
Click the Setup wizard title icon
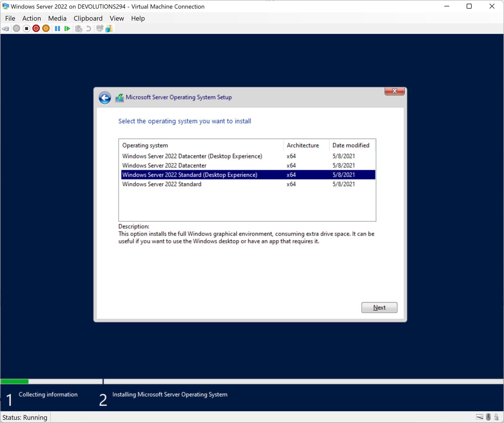[120, 98]
